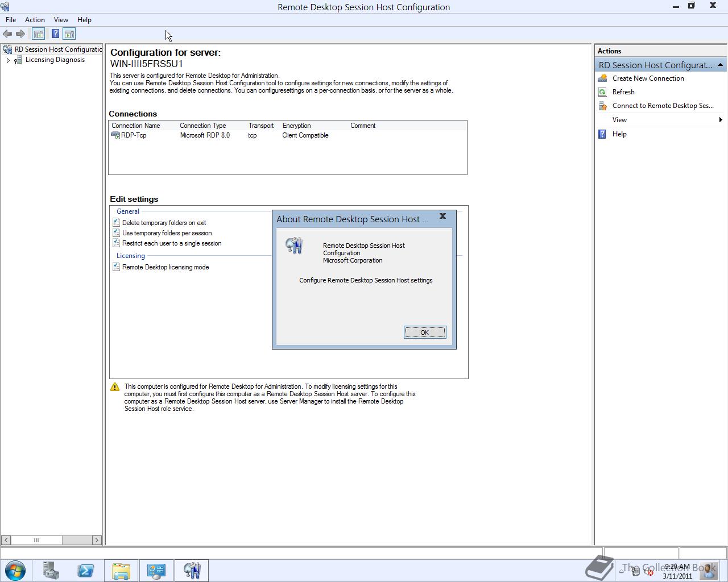Image resolution: width=728 pixels, height=582 pixels.
Task: Open the control panel taskbar icon
Action: (156, 570)
